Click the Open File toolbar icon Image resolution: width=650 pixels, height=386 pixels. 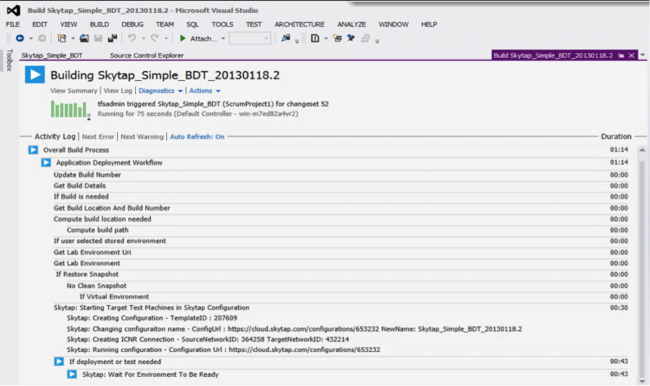click(84, 38)
